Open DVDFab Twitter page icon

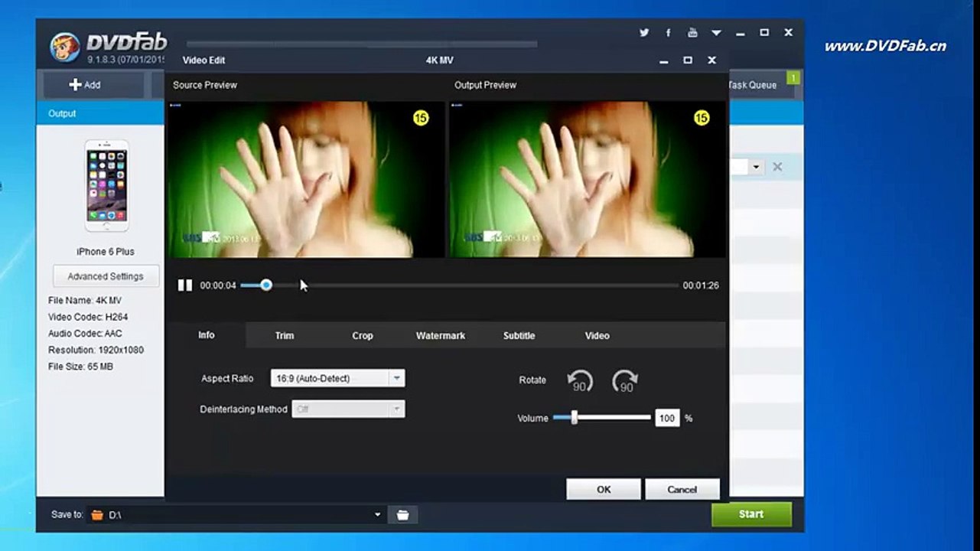click(x=644, y=33)
